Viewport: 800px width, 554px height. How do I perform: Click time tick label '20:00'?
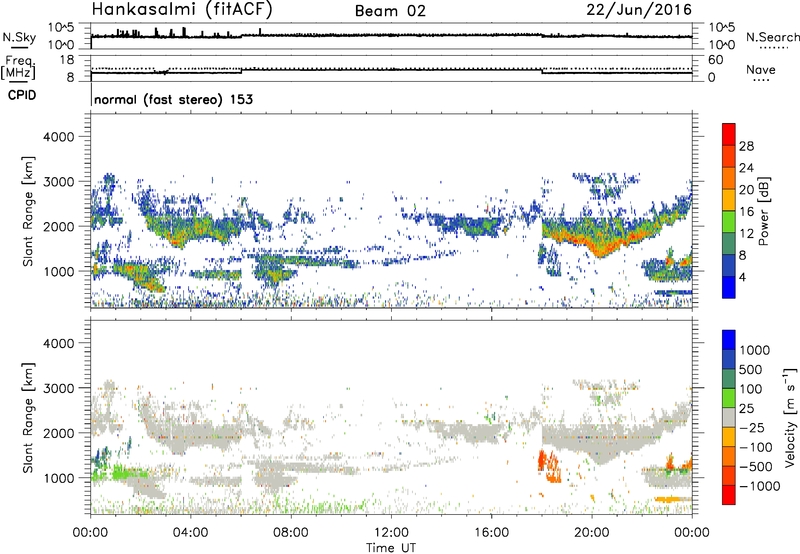pos(592,533)
